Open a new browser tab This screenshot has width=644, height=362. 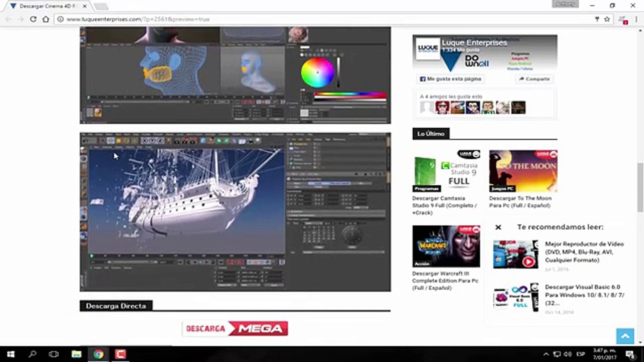[x=101, y=6]
